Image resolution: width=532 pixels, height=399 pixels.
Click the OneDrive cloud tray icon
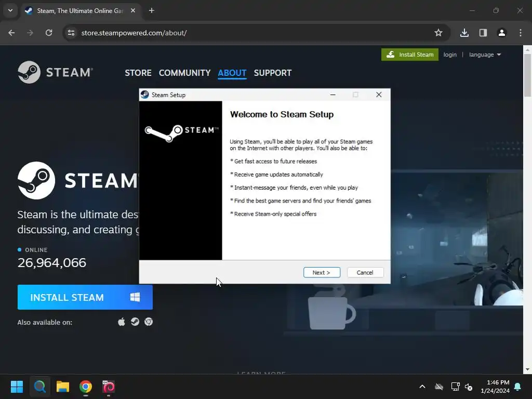[439, 387]
